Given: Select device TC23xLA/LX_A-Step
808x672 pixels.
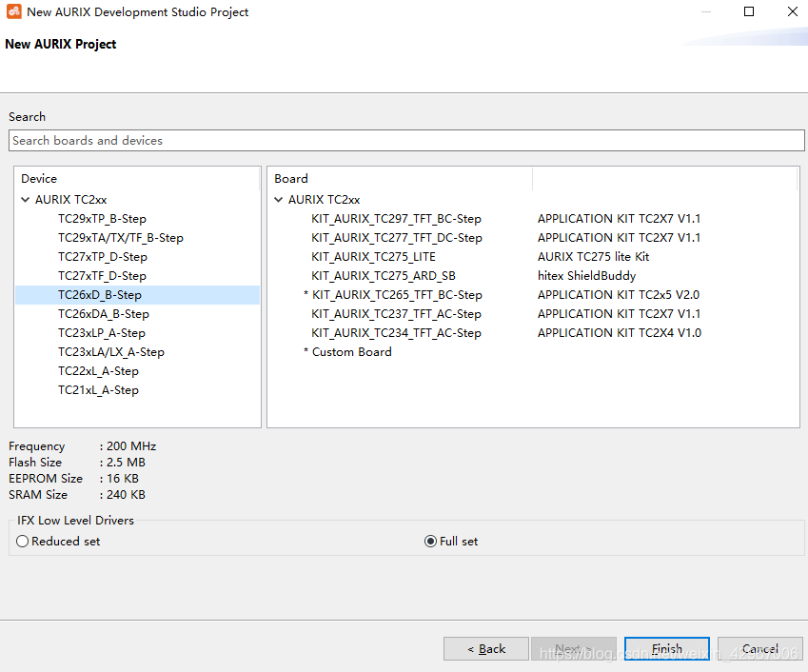Looking at the screenshot, I should [x=111, y=352].
